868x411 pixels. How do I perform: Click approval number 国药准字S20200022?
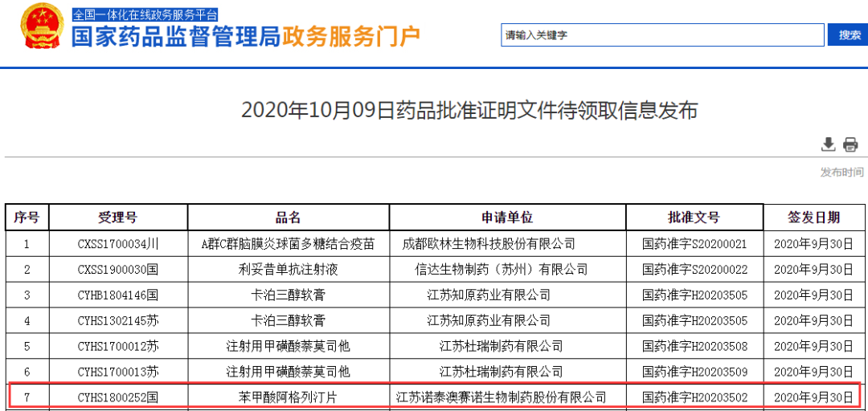pos(694,270)
